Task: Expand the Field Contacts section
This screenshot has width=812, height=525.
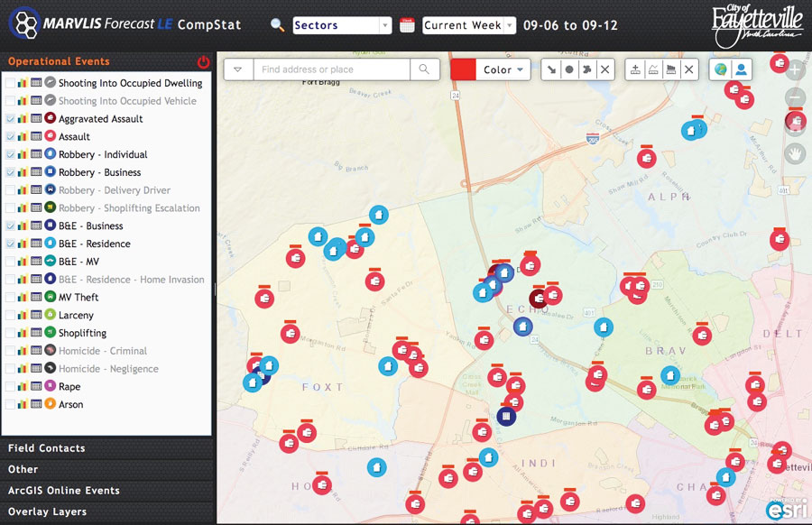Action: [107, 448]
